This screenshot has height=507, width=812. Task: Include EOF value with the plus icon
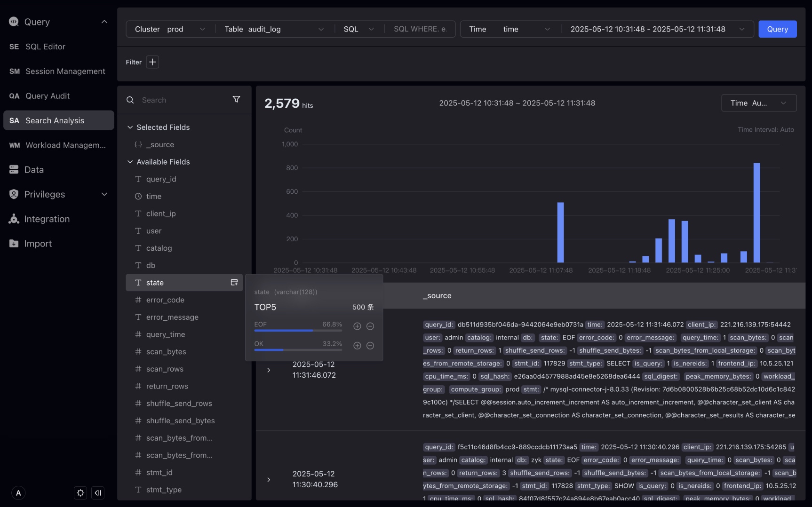pos(357,326)
